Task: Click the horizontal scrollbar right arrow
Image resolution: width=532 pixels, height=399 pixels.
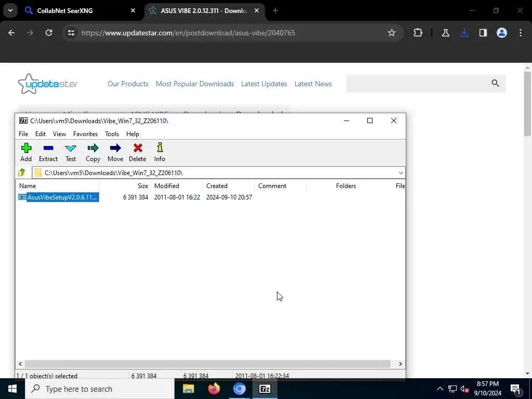Action: 401,364
